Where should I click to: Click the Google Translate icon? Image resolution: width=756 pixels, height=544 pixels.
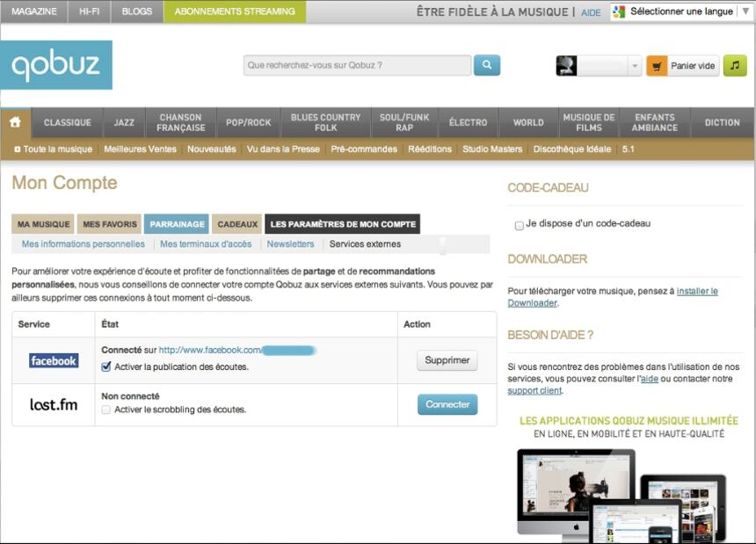(619, 11)
